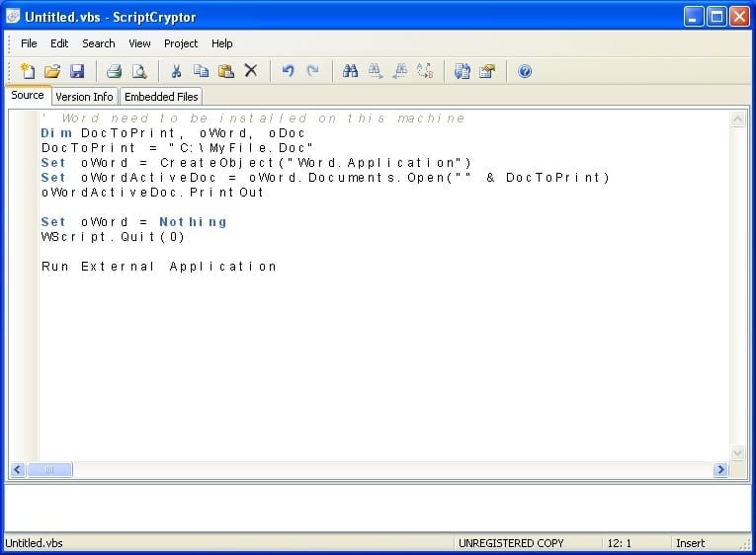Screen dimensions: 756x555
Task: Open the Search menu
Action: point(99,43)
